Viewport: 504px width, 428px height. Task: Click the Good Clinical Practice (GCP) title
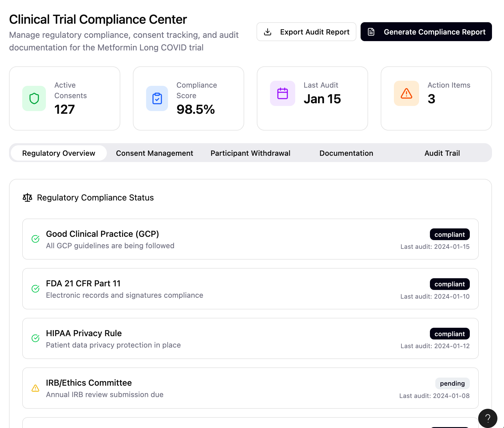click(102, 234)
